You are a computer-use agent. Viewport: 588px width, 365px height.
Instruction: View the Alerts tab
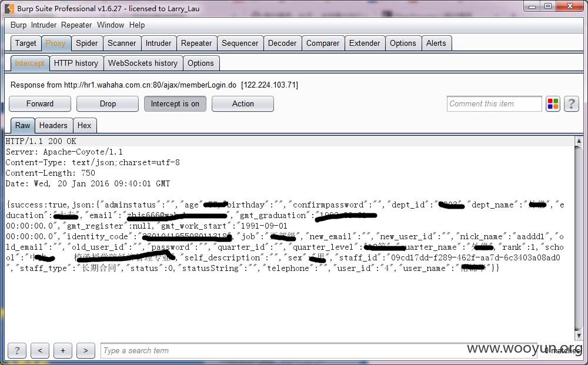pos(436,43)
